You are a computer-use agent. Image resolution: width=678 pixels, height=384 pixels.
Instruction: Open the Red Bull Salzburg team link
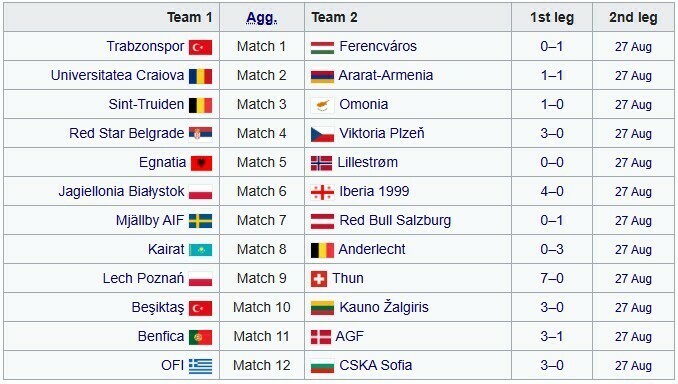click(395, 220)
